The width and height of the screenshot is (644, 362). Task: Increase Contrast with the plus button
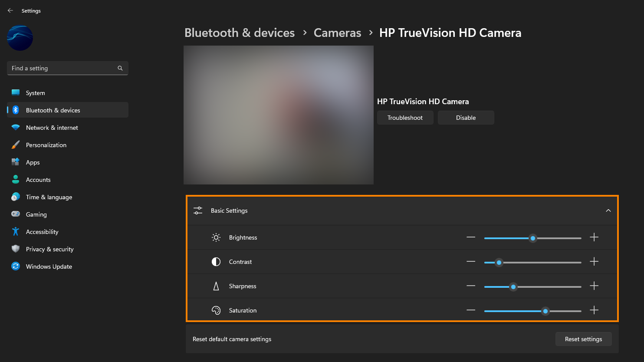(594, 262)
